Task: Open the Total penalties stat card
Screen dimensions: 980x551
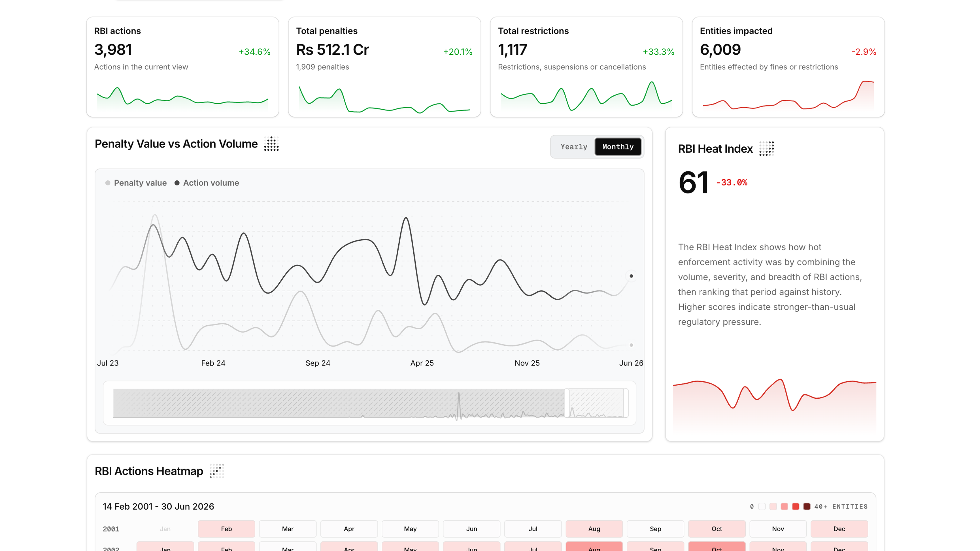Action: [x=384, y=67]
